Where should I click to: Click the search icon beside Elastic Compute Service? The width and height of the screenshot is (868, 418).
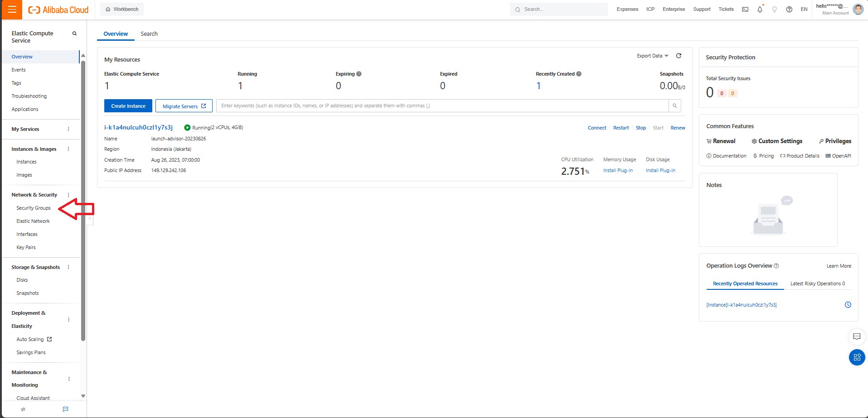(74, 34)
